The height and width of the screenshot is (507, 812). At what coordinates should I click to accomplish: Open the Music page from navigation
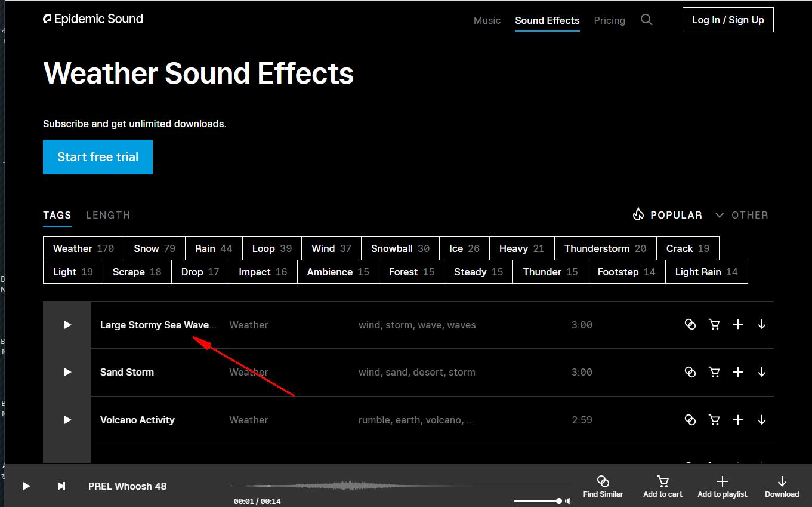pos(487,20)
